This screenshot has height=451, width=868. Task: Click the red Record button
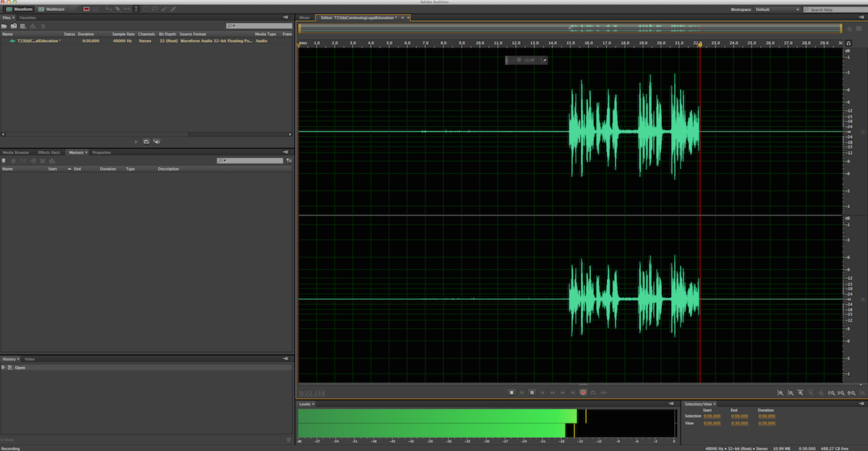point(582,392)
